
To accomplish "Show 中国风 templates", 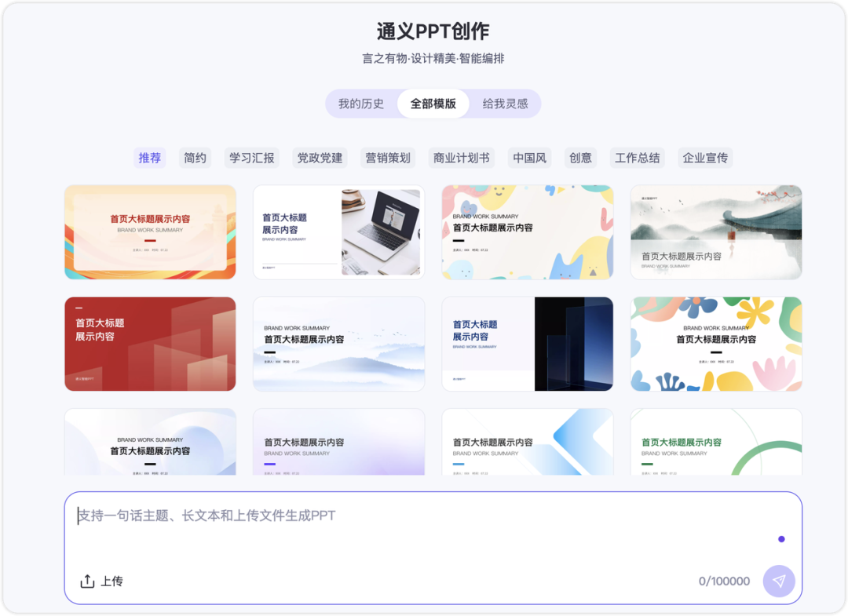I will (x=529, y=158).
